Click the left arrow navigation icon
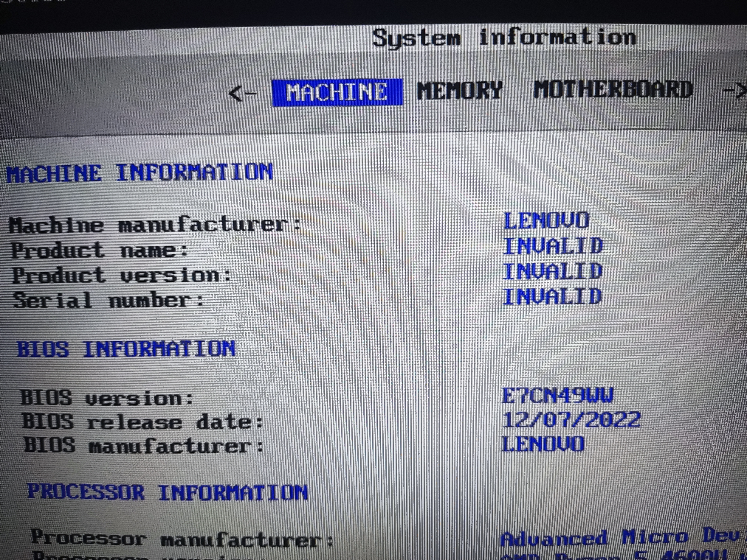 click(242, 94)
